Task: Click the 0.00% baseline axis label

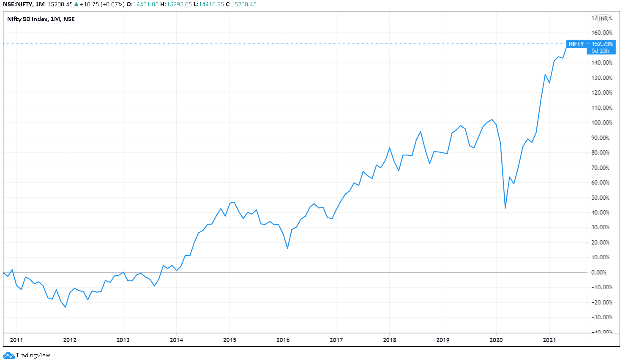Action: coord(599,272)
